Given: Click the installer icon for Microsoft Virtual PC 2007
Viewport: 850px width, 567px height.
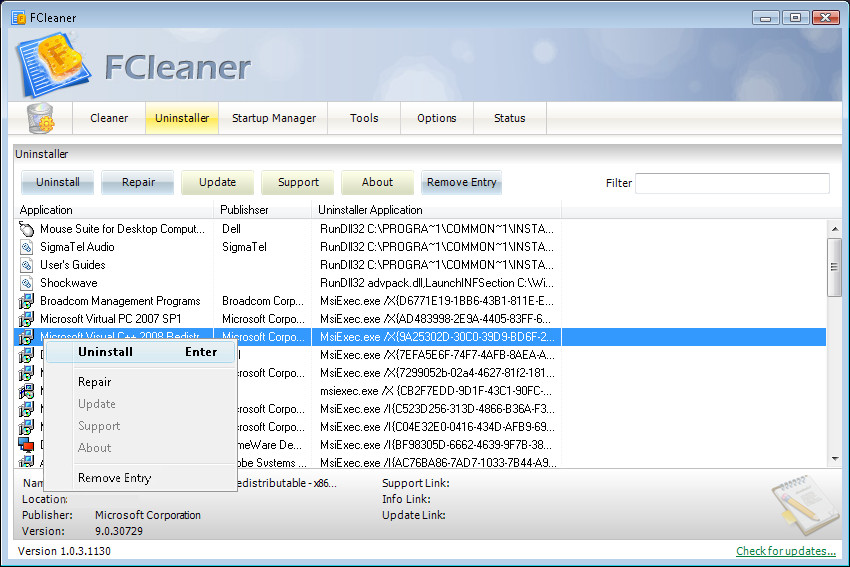Looking at the screenshot, I should (26, 319).
